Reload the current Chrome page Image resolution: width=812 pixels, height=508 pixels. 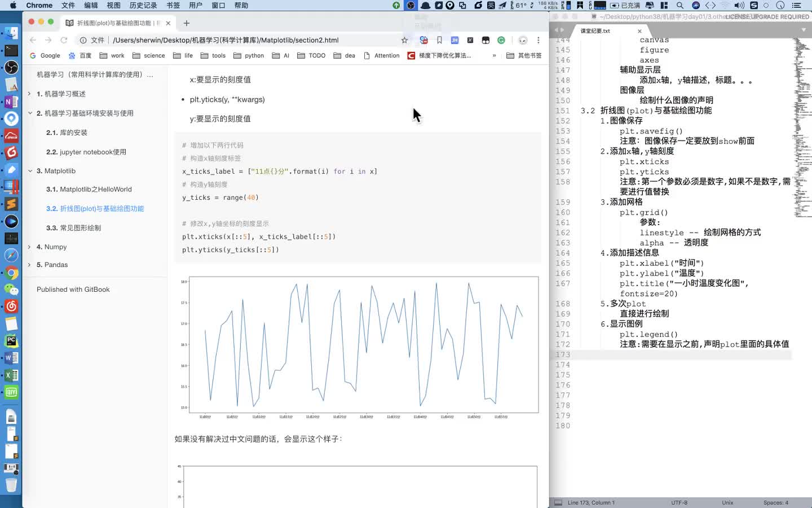point(64,40)
